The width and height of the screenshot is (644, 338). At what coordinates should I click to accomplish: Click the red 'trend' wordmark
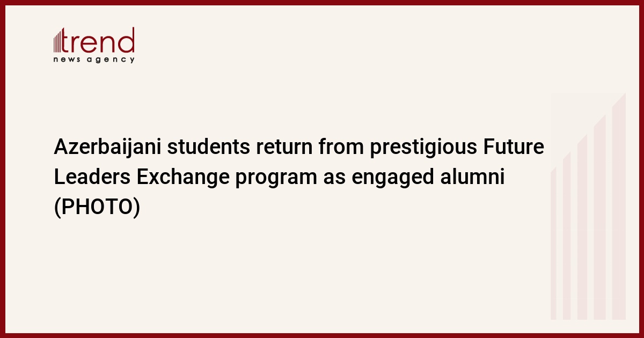(99, 40)
